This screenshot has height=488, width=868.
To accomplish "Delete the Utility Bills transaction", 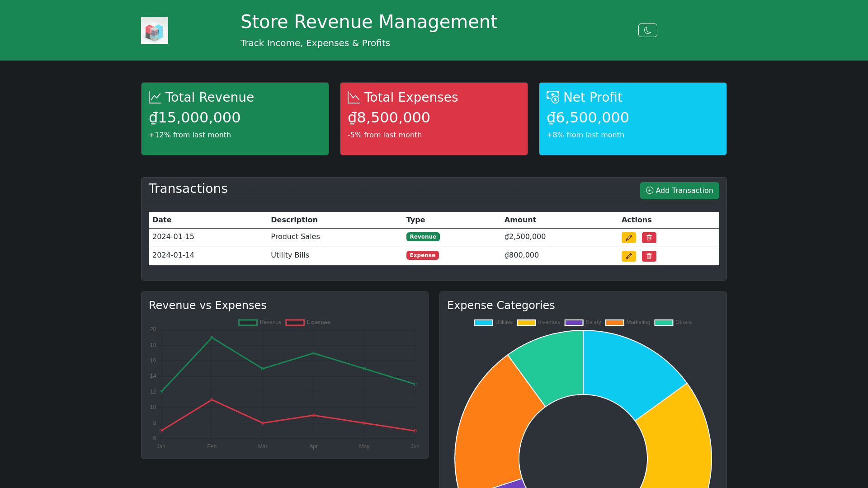I will 649,256.
